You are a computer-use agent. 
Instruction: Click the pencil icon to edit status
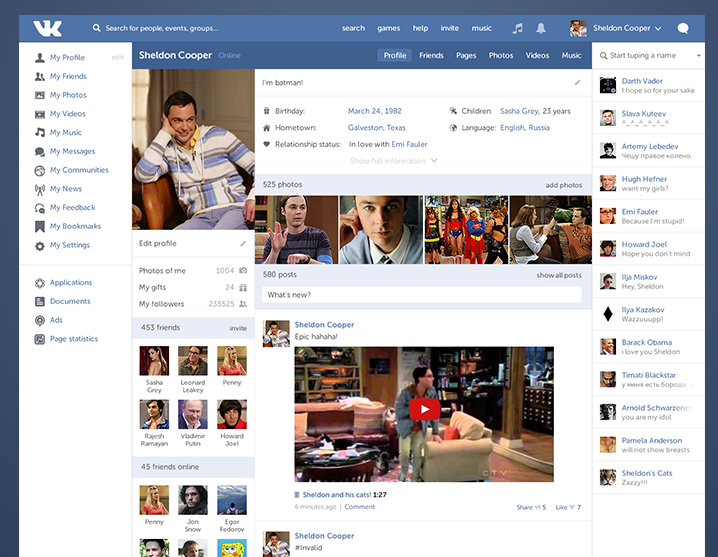click(x=577, y=82)
